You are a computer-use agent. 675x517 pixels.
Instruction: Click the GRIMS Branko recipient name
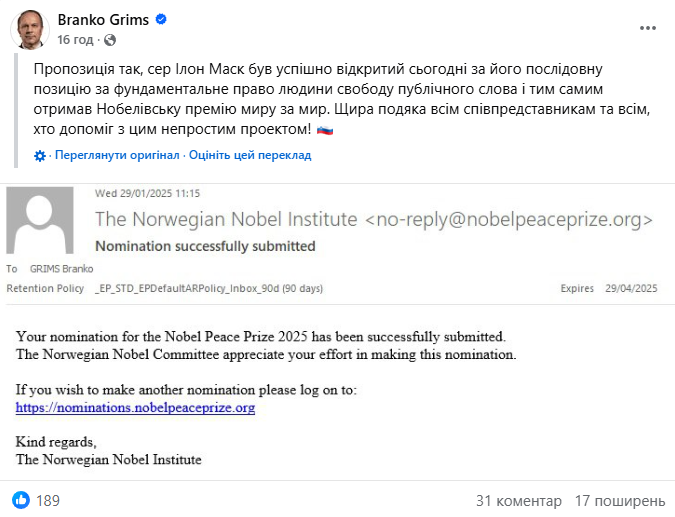[62, 269]
